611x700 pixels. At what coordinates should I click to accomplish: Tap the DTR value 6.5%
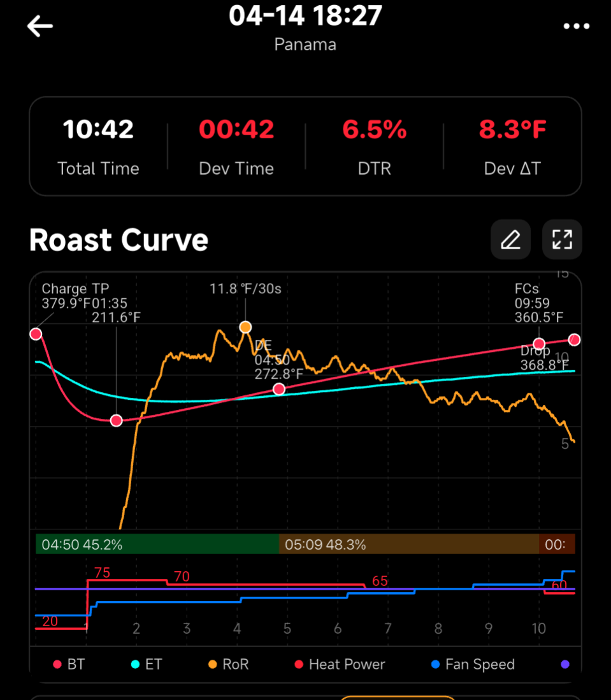point(374,129)
